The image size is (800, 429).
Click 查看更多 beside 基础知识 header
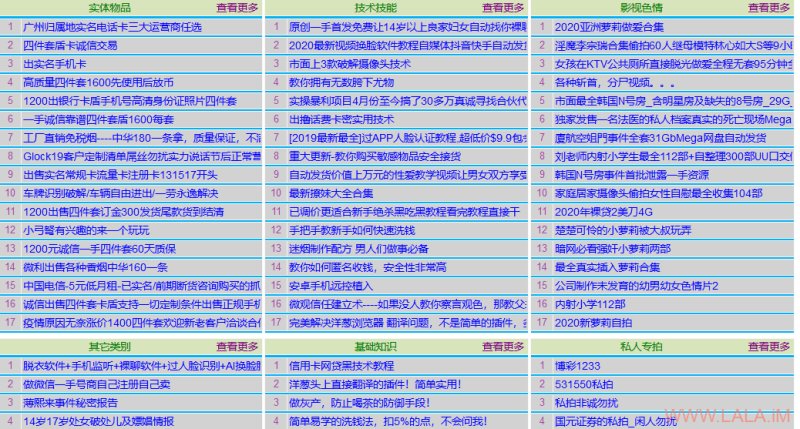503,347
